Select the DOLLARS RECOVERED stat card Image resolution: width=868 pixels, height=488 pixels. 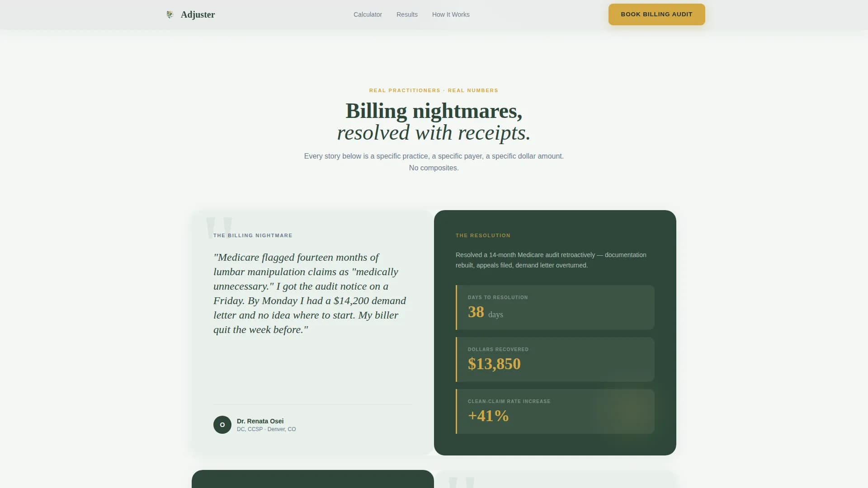tap(555, 359)
